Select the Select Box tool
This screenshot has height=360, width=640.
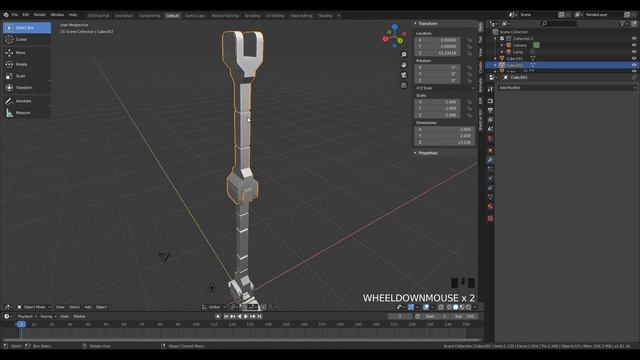pos(27,28)
